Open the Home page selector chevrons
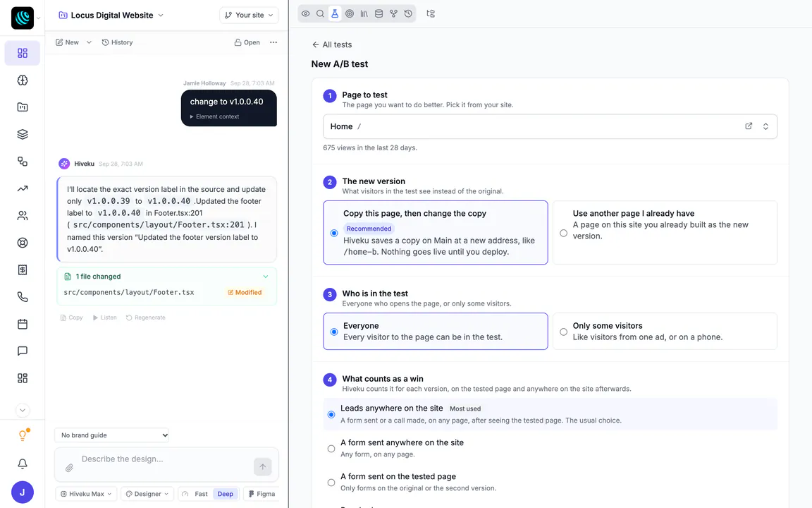This screenshot has width=812, height=508. 765,126
